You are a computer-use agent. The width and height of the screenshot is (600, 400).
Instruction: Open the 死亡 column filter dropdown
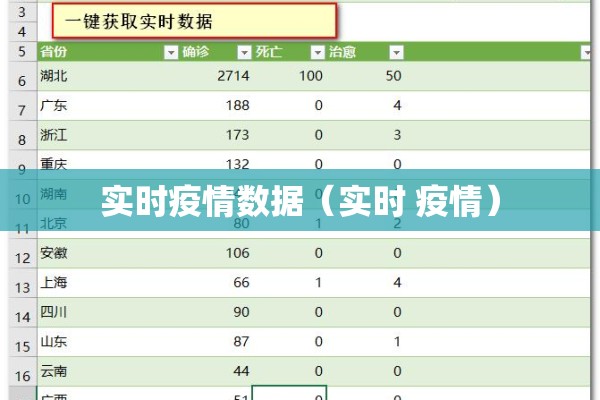click(317, 52)
